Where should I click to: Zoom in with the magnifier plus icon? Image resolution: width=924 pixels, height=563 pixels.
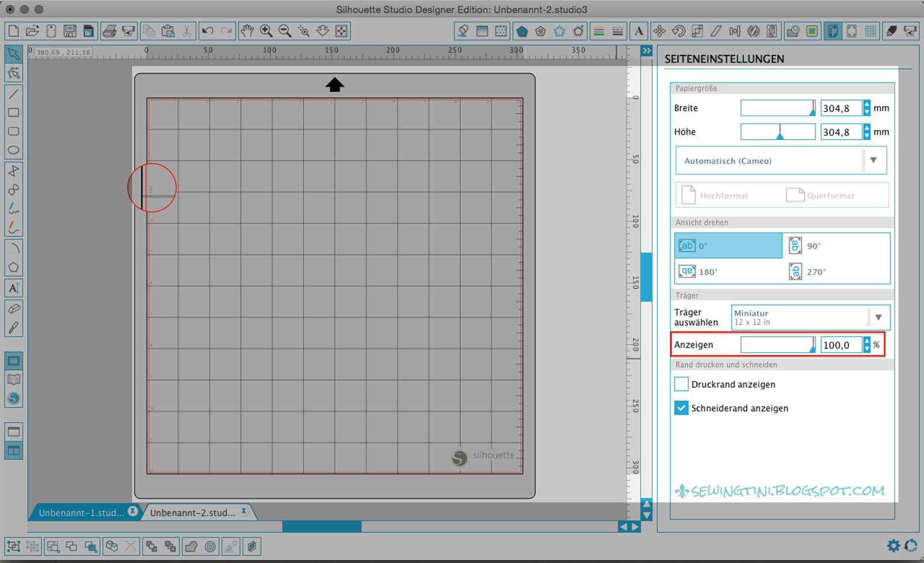click(x=266, y=31)
